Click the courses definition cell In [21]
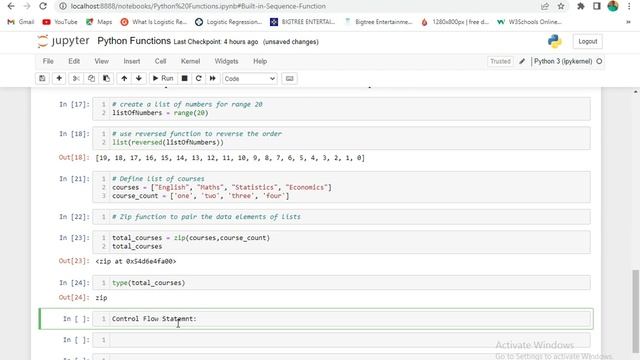Screen dimensions: 640x360 tap(341, 187)
